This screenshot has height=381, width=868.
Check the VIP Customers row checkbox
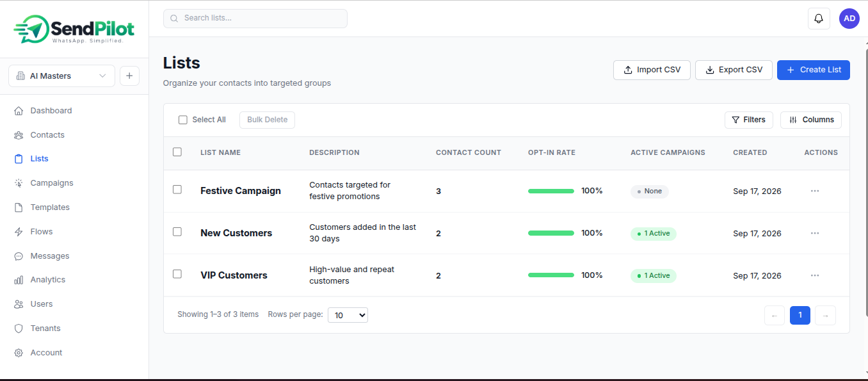[x=177, y=274]
